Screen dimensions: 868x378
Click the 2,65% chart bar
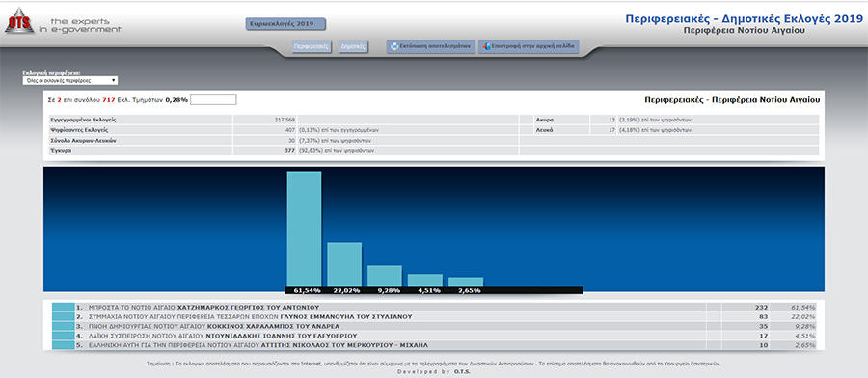point(466,282)
